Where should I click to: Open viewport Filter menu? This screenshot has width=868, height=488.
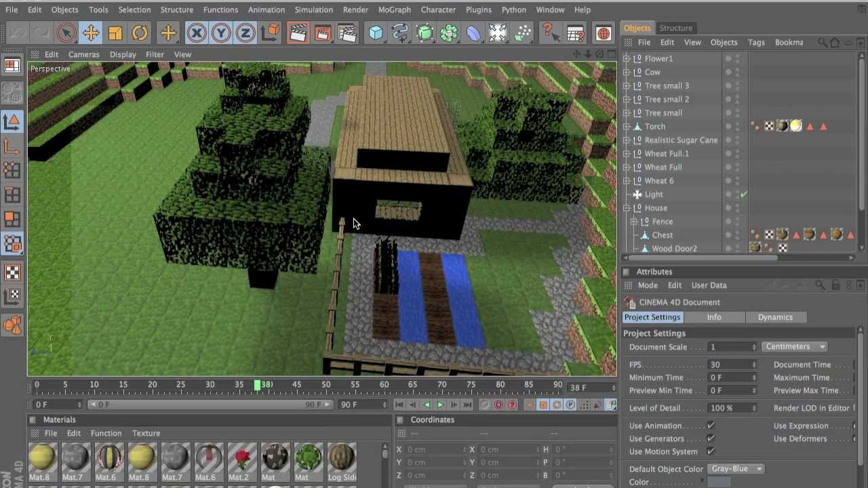click(x=155, y=54)
